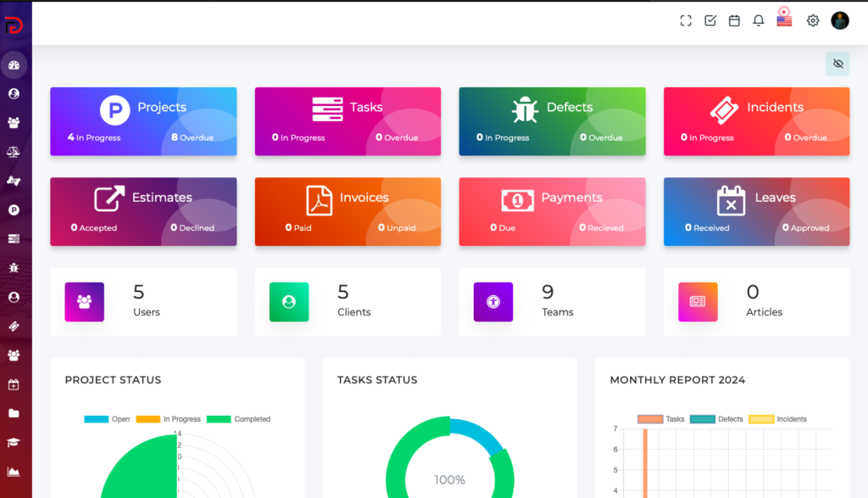The width and height of the screenshot is (868, 498).
Task: Toggle fullscreen mode from the top bar
Action: (x=686, y=20)
